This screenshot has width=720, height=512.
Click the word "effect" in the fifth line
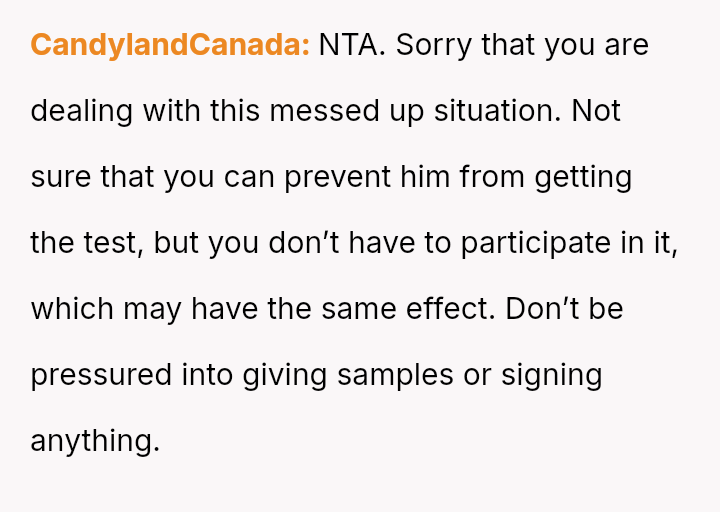(444, 309)
